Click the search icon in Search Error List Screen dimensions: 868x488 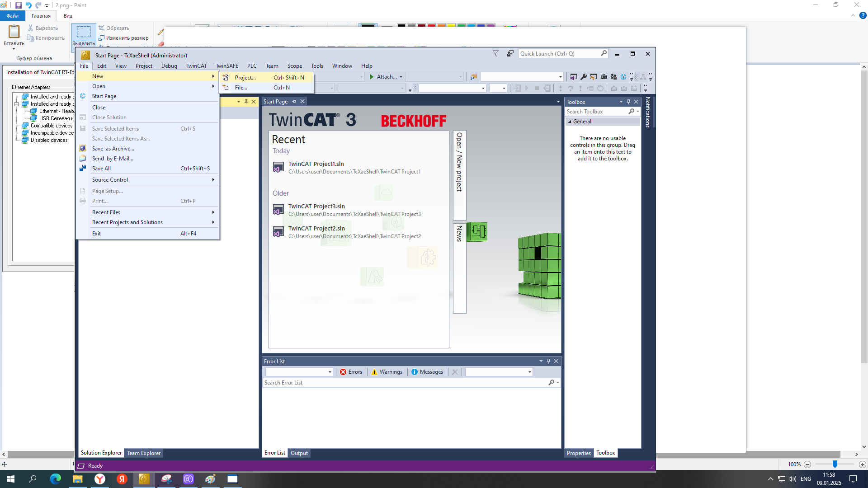point(551,382)
